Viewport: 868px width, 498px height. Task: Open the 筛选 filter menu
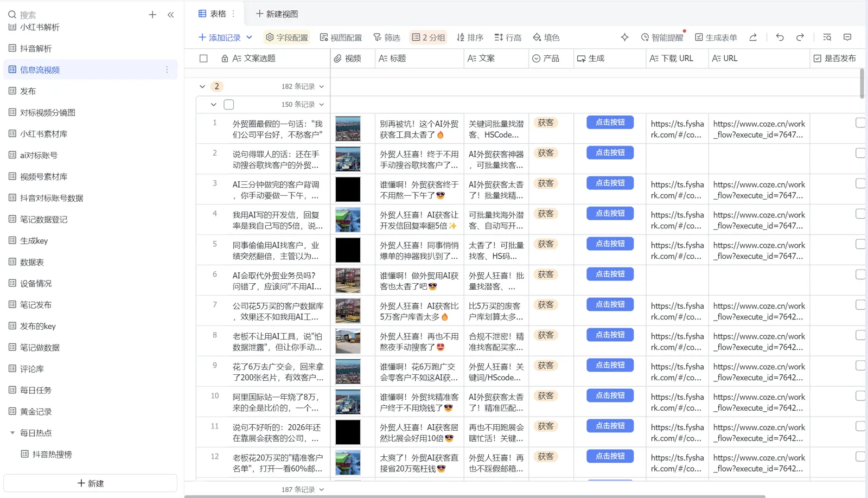pos(387,37)
